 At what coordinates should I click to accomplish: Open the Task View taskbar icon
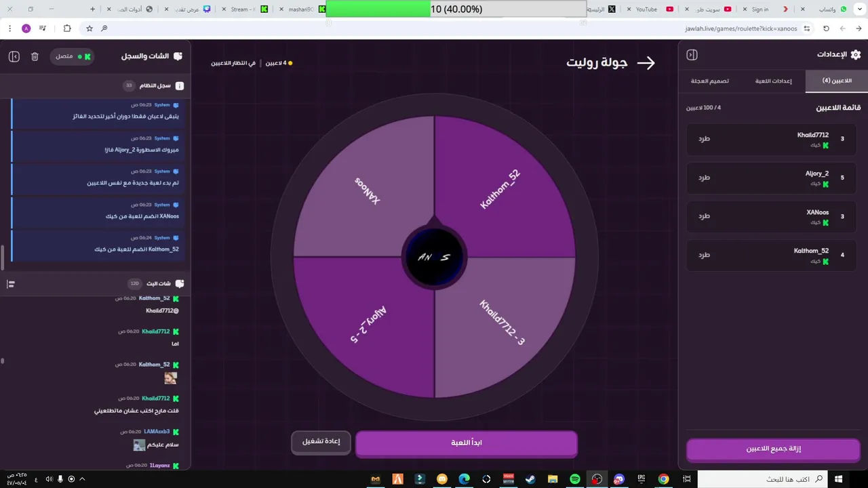(686, 479)
